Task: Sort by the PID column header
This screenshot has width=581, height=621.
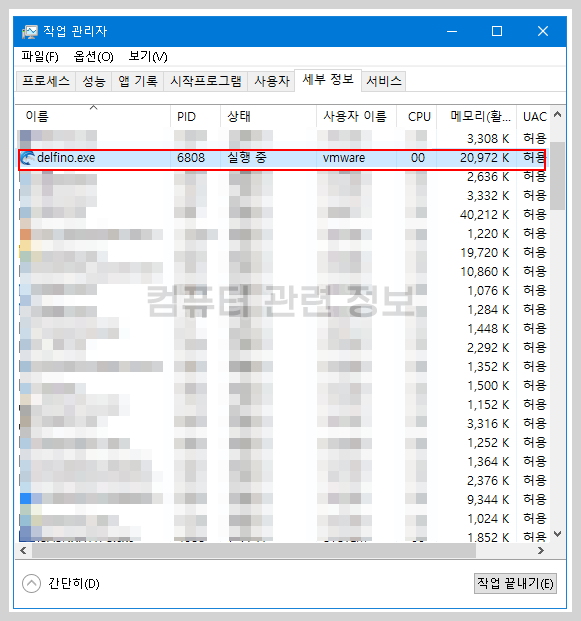Action: [x=195, y=116]
